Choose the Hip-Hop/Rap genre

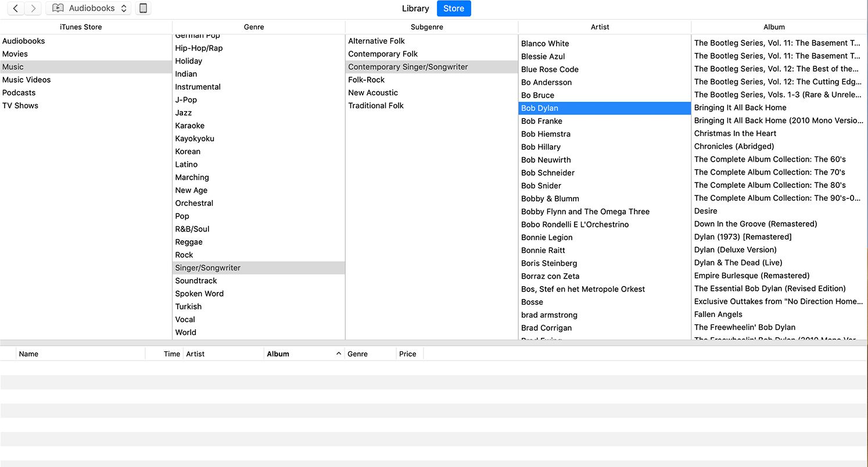tap(259, 48)
